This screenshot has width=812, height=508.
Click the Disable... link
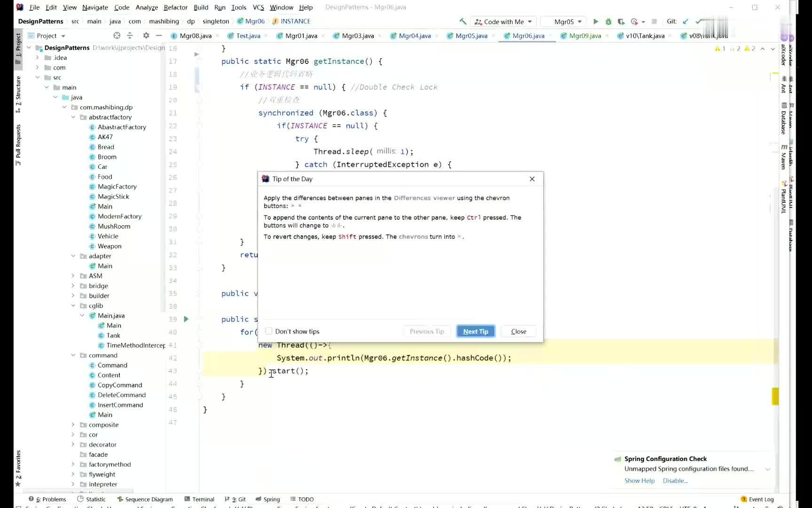click(675, 481)
